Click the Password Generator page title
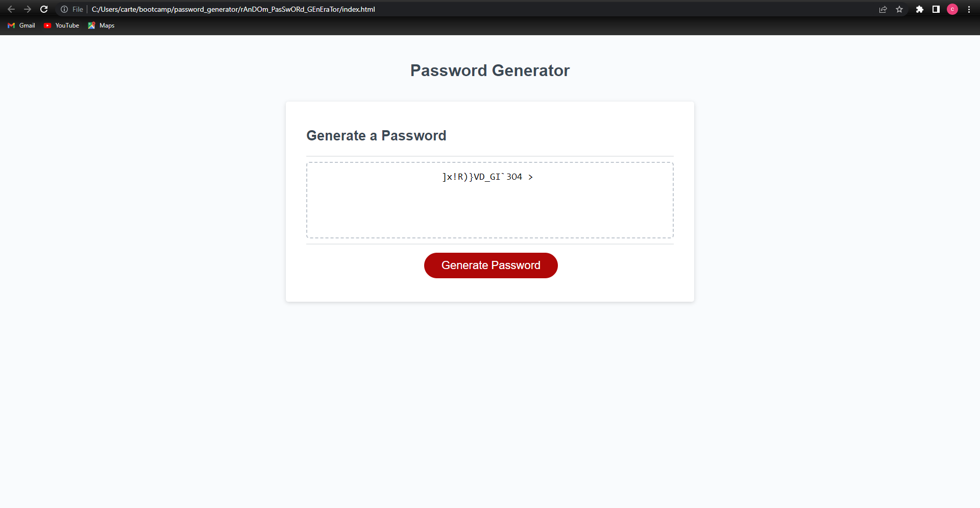 tap(489, 70)
